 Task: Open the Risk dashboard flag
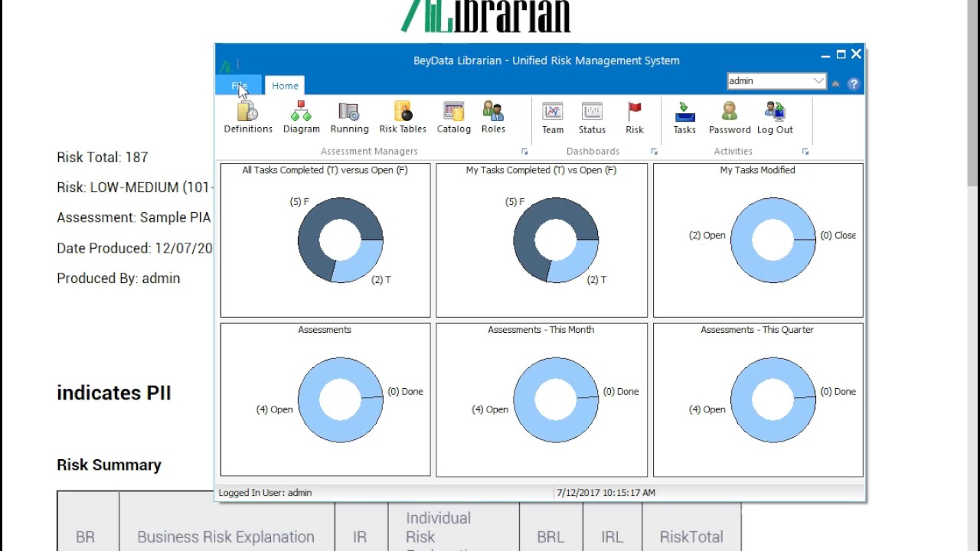pyautogui.click(x=635, y=118)
